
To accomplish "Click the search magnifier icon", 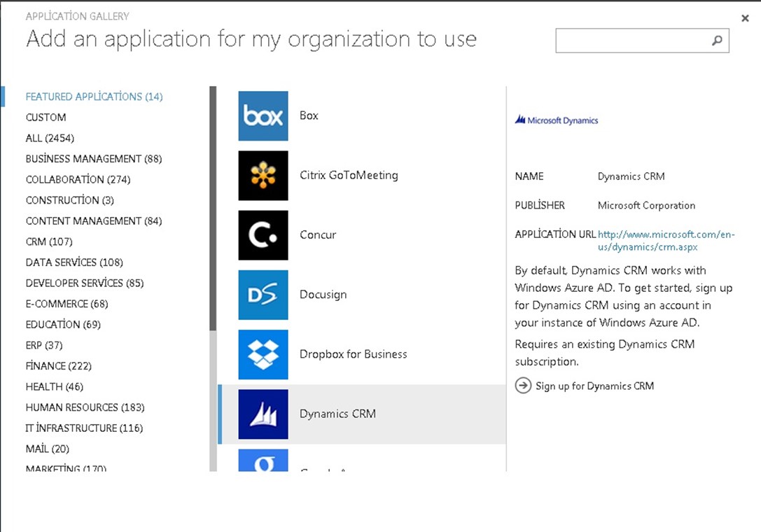I will coord(717,41).
